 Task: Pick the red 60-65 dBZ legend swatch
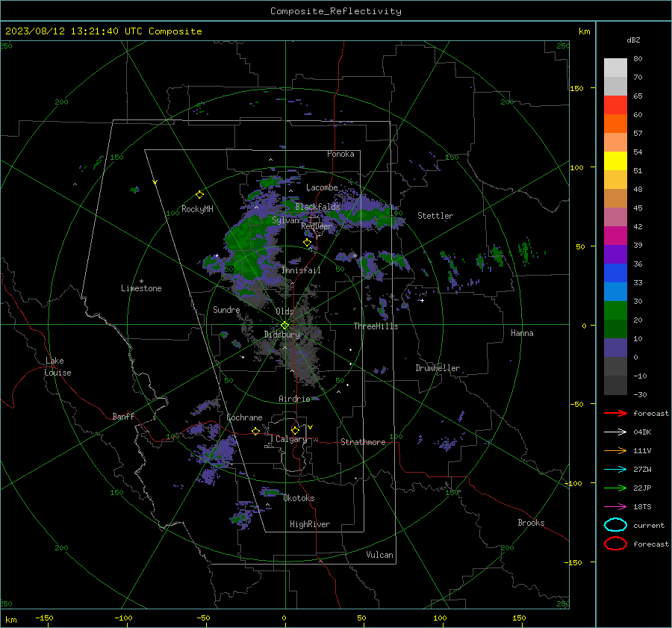tap(615, 105)
